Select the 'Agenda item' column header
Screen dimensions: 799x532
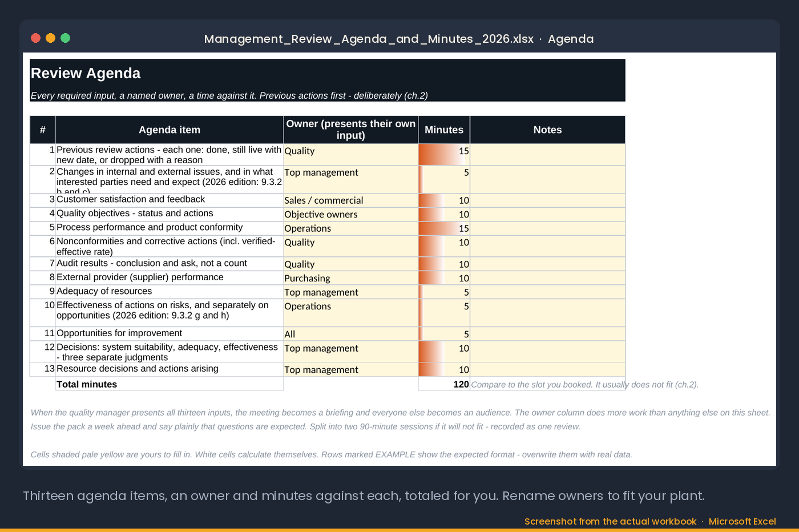pyautogui.click(x=170, y=130)
